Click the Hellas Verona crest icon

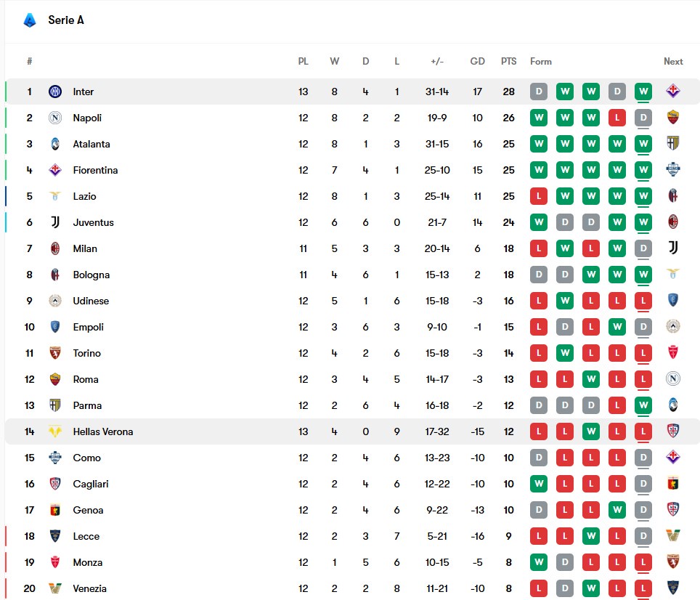(x=55, y=431)
